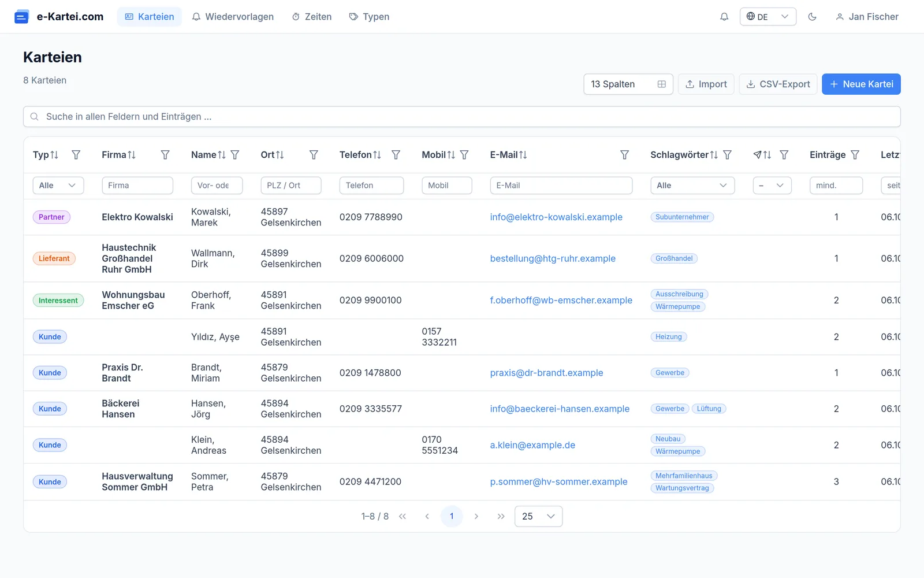
Task: Expand the Typ filter 'Alle' dropdown
Action: (x=58, y=186)
